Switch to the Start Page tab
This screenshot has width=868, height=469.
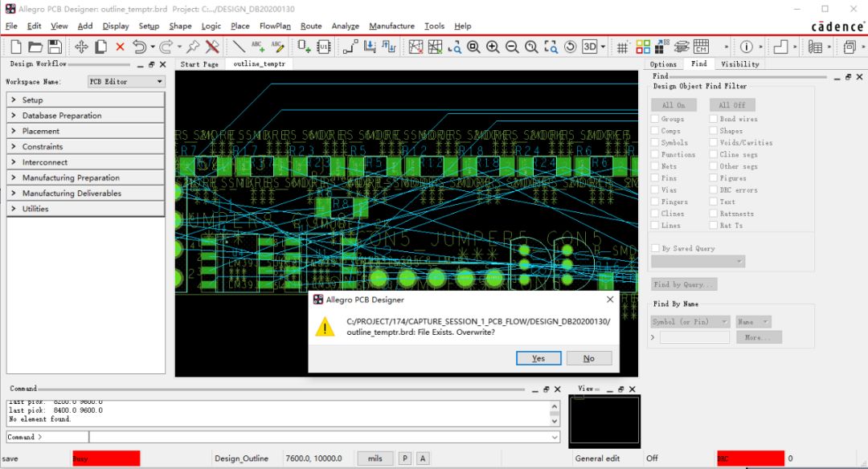199,64
